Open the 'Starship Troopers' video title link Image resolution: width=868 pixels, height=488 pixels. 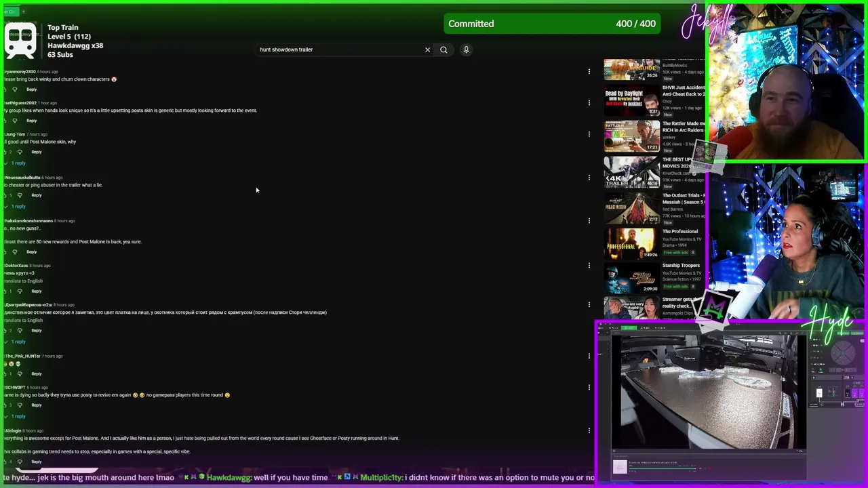(x=681, y=266)
